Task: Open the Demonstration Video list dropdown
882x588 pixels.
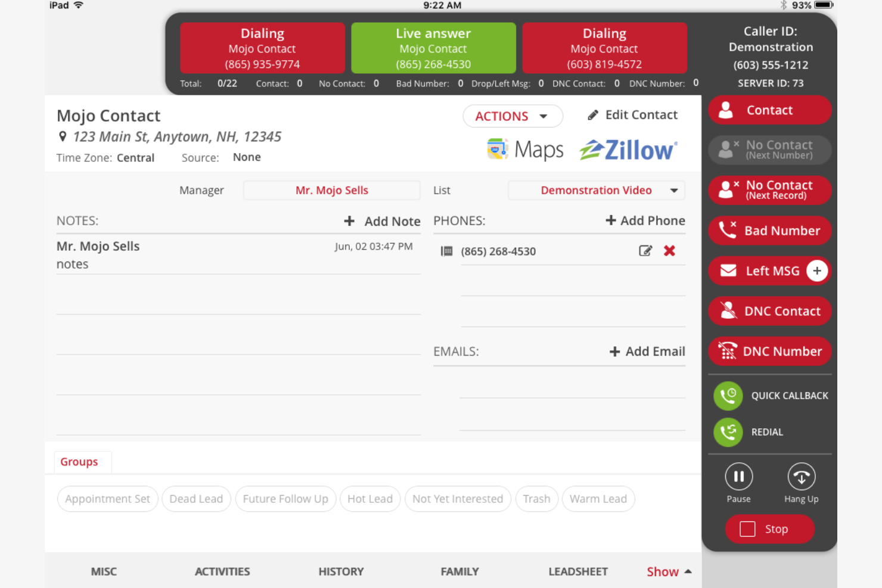Action: point(596,190)
